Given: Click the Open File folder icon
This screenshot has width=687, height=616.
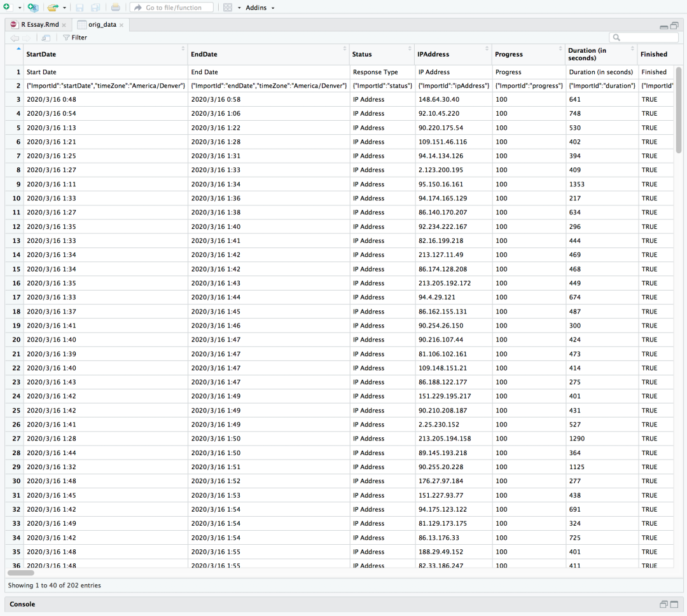Looking at the screenshot, I should (x=53, y=8).
